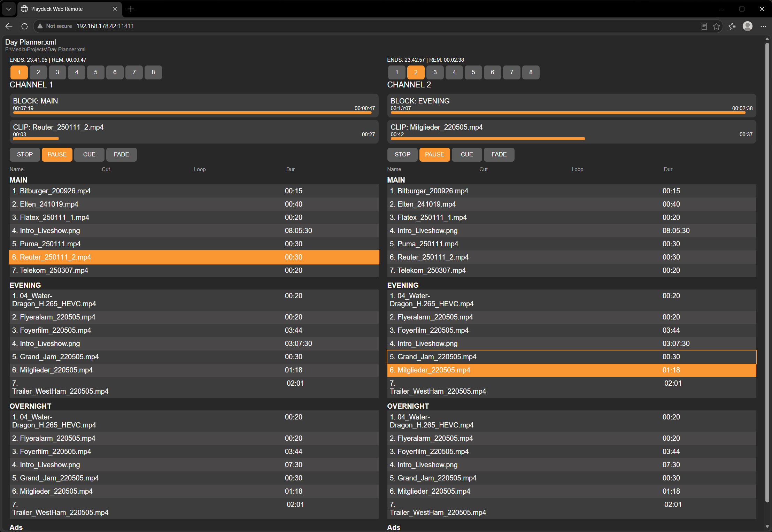The image size is (772, 532).
Task: Close the Playdeck Web Remote tab
Action: (x=115, y=9)
